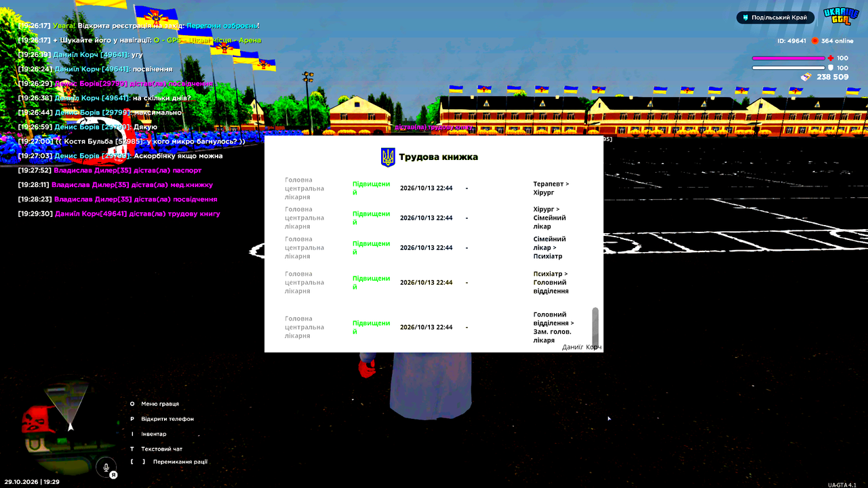Image resolution: width=868 pixels, height=488 pixels.
Task: Click the chat line about трудову книгу
Action: click(x=119, y=213)
